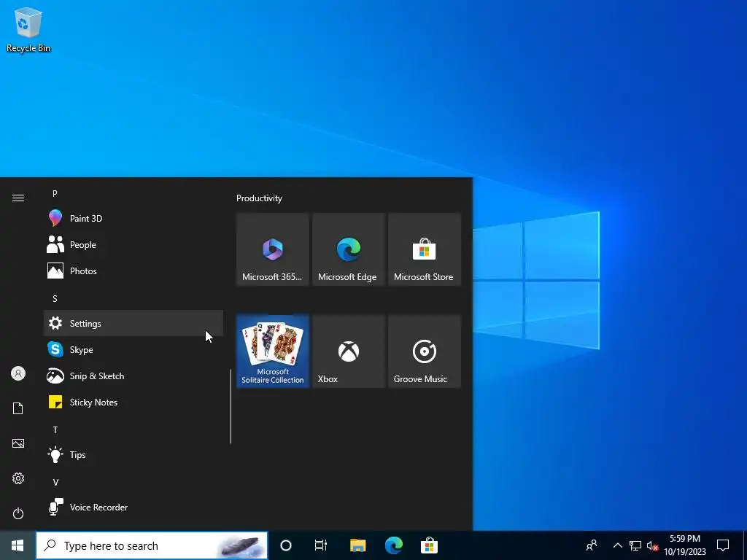Jump to letter T header
The width and height of the screenshot is (747, 560).
point(55,429)
